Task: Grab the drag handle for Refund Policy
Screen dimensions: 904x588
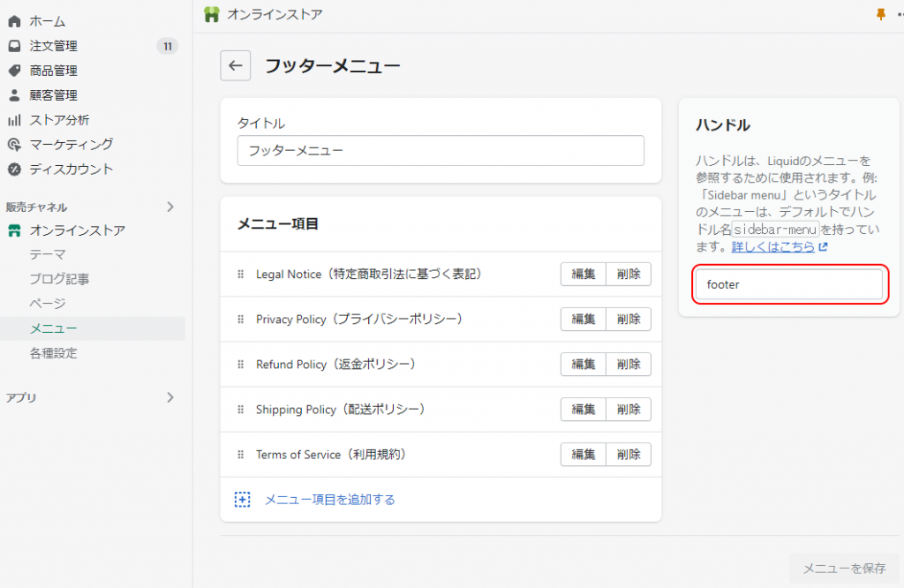Action: pos(241,365)
